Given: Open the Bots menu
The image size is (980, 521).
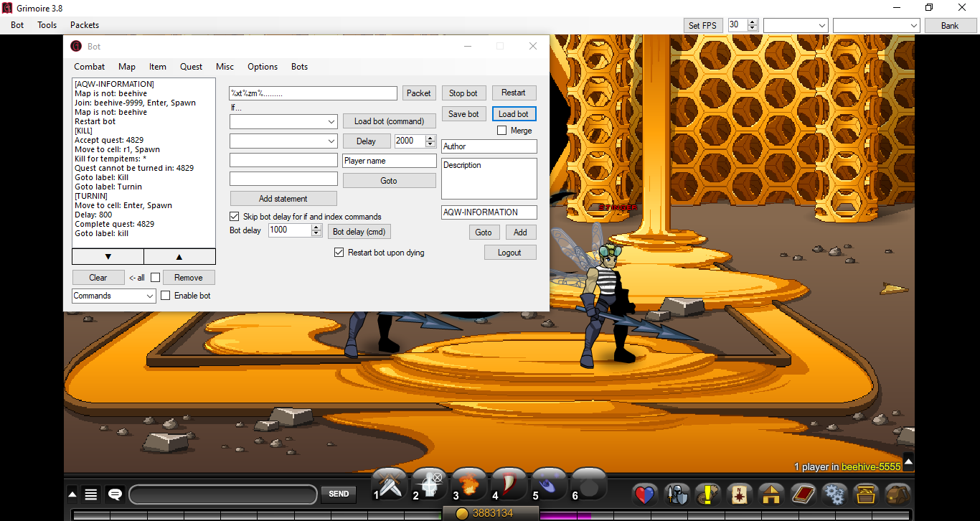Looking at the screenshot, I should (300, 67).
